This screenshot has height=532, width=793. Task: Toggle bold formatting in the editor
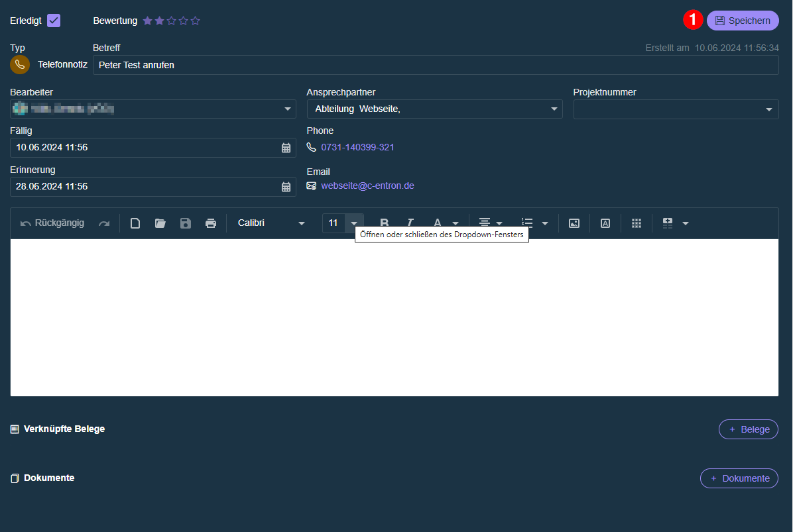tap(384, 223)
